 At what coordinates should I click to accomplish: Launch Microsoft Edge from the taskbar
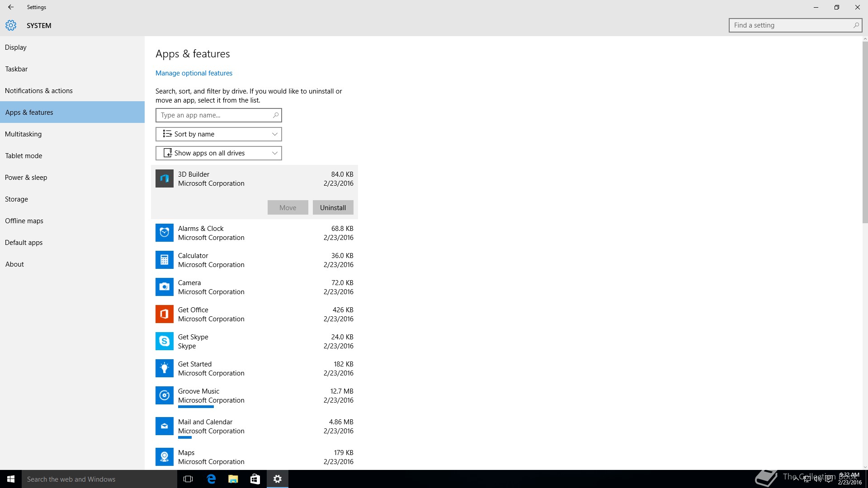pyautogui.click(x=211, y=479)
